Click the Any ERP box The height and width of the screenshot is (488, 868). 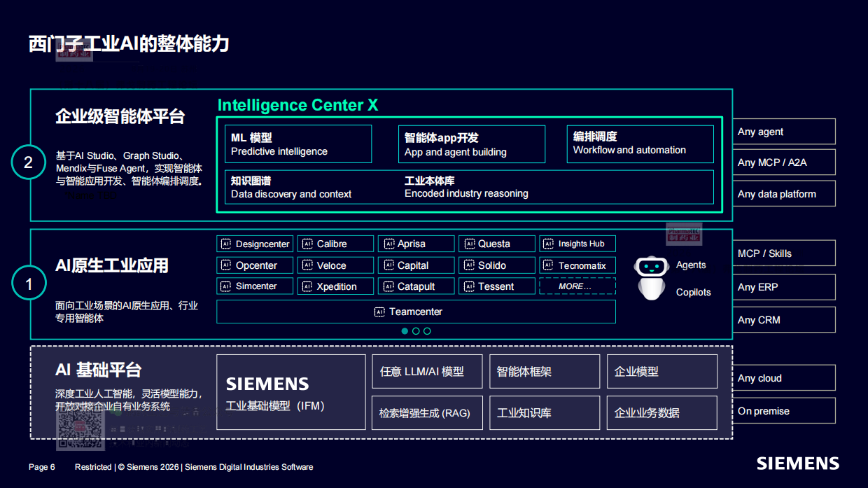coord(784,287)
